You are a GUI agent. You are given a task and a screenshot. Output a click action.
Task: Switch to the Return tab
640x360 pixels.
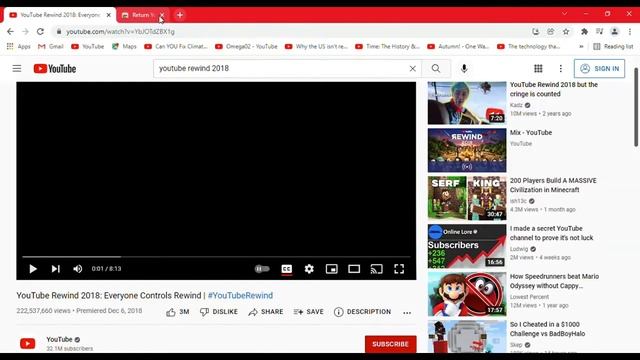[139, 15]
